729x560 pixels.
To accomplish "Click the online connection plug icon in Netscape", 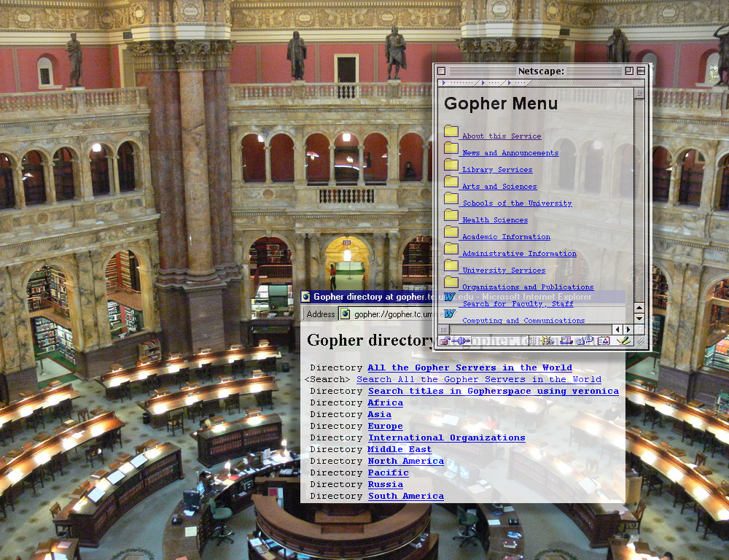I will pos(461,341).
